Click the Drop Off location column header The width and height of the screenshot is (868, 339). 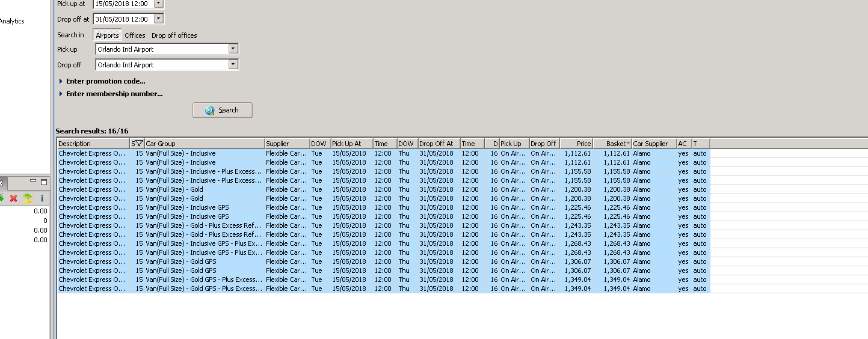544,144
